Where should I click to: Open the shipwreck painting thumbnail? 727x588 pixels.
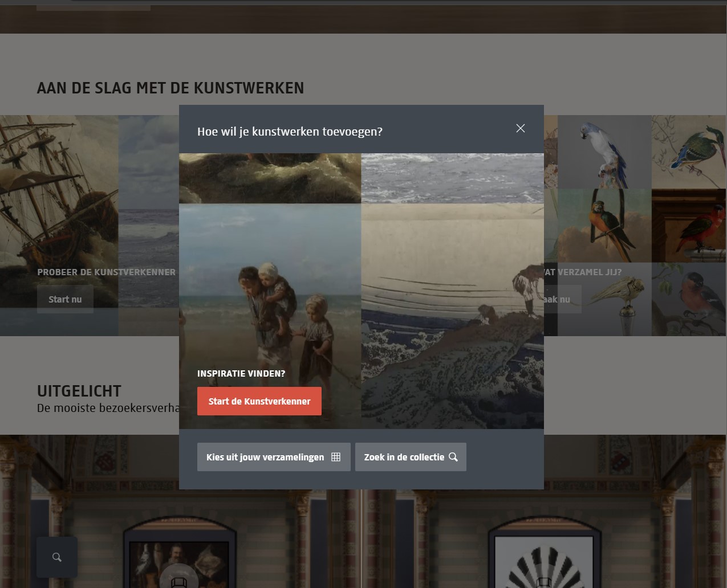point(57,188)
